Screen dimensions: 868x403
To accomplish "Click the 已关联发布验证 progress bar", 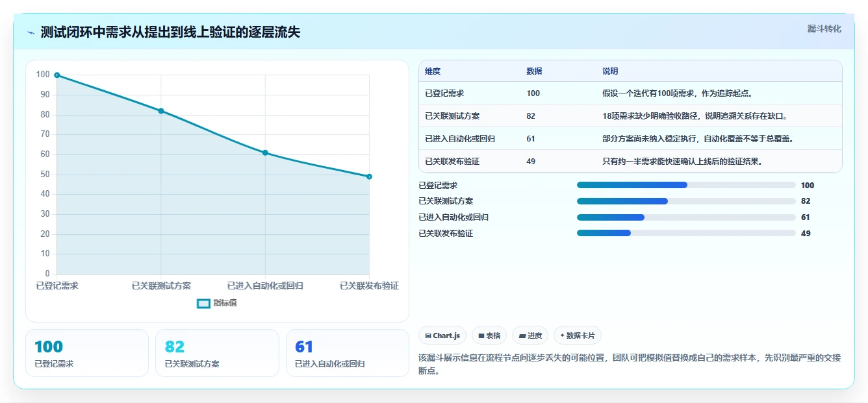I will pos(686,233).
